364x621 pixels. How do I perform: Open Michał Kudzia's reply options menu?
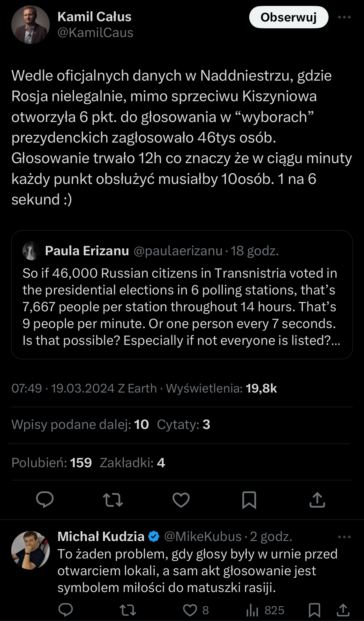344,537
